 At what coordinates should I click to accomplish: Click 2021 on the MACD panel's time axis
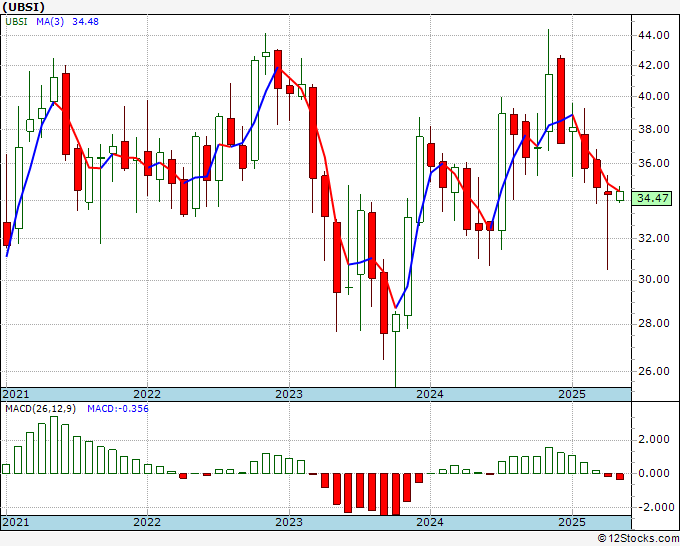click(16, 522)
